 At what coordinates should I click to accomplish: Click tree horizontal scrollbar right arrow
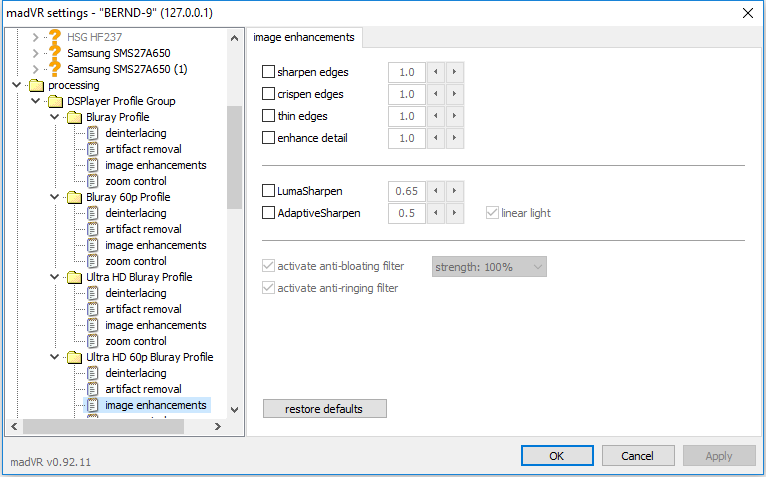pyautogui.click(x=218, y=427)
